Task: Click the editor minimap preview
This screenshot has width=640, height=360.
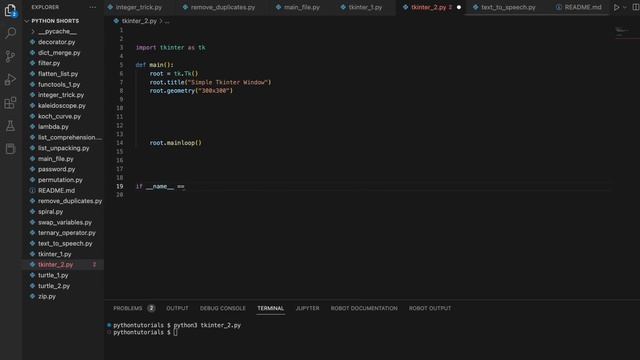Action: (622, 32)
